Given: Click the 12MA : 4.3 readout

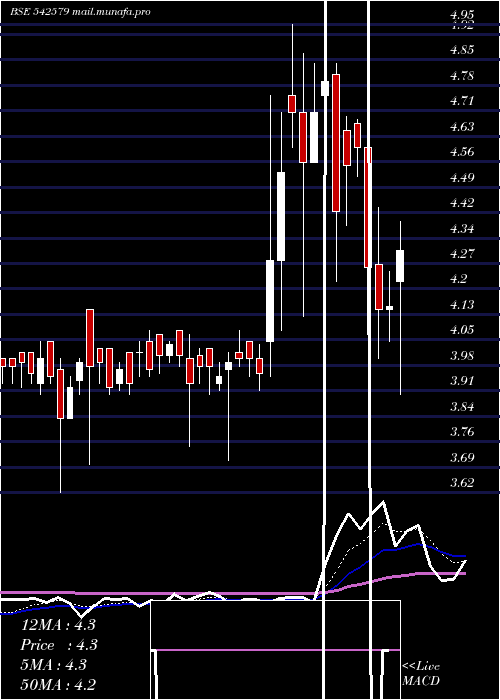Looking at the screenshot, I should tap(58, 625).
